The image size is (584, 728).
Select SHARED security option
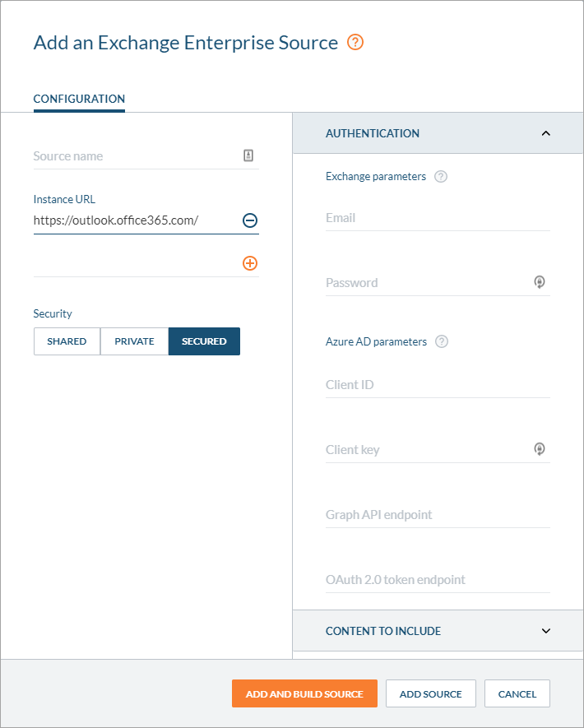[67, 341]
